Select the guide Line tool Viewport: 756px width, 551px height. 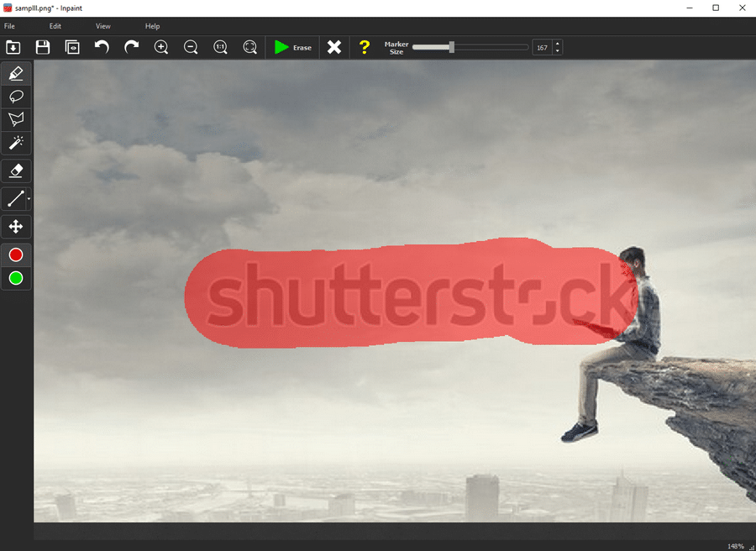pos(14,198)
